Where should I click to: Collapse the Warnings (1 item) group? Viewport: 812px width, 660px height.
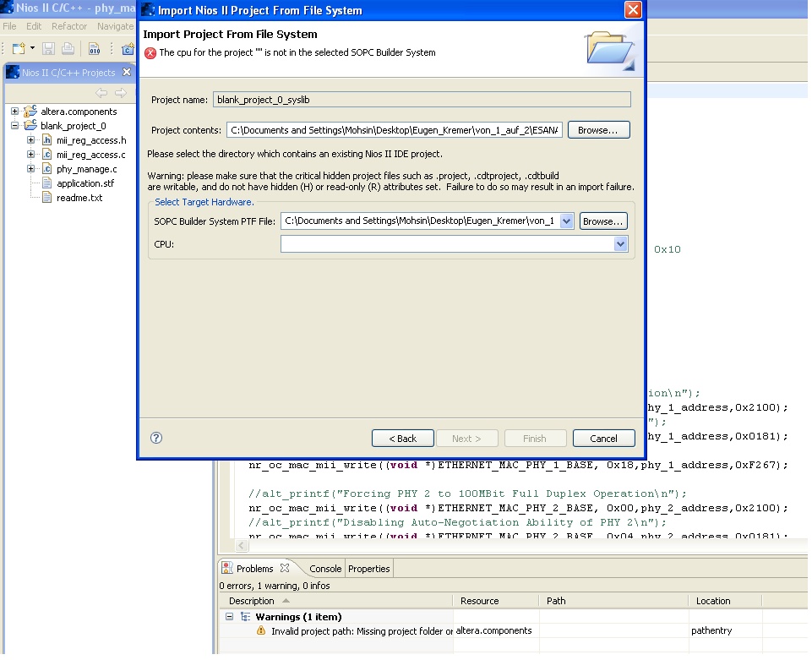(x=230, y=617)
